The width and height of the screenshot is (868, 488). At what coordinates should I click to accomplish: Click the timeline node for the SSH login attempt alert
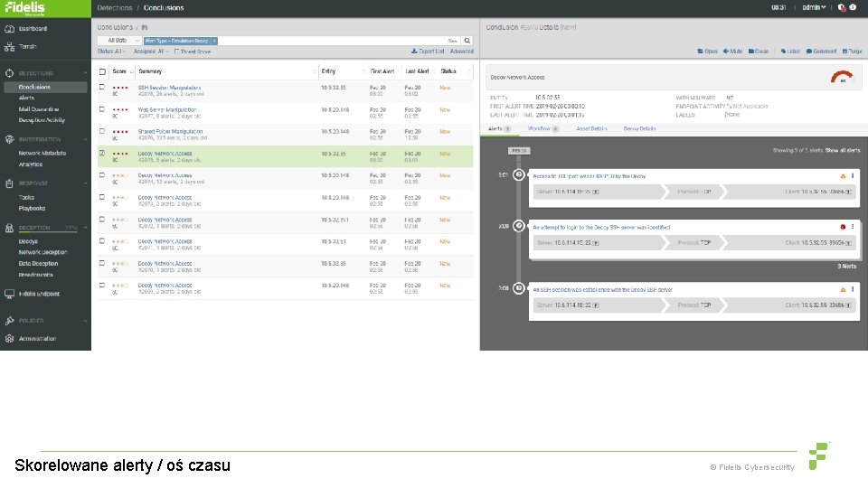519,226
